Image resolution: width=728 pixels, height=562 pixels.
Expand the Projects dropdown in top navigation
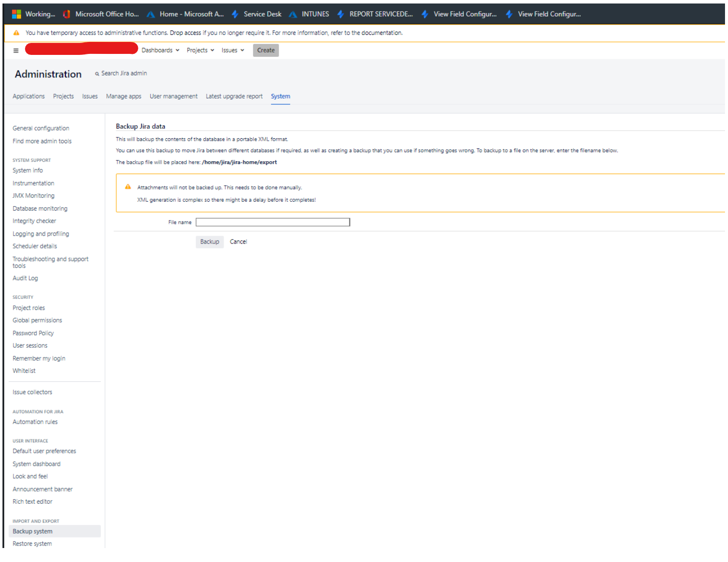coord(200,50)
